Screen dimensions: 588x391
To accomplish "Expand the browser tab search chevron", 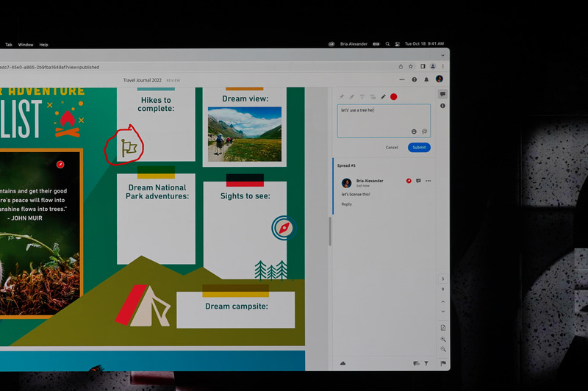I will point(443,55).
